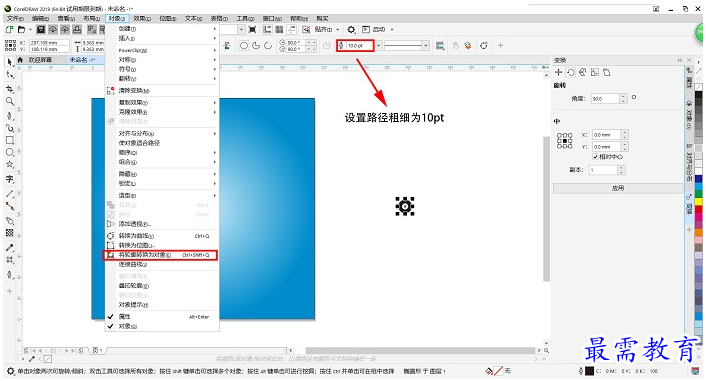This screenshot has height=381, width=706.
Task: Select Scale and Mirror icon in Transform docker
Action: point(583,73)
